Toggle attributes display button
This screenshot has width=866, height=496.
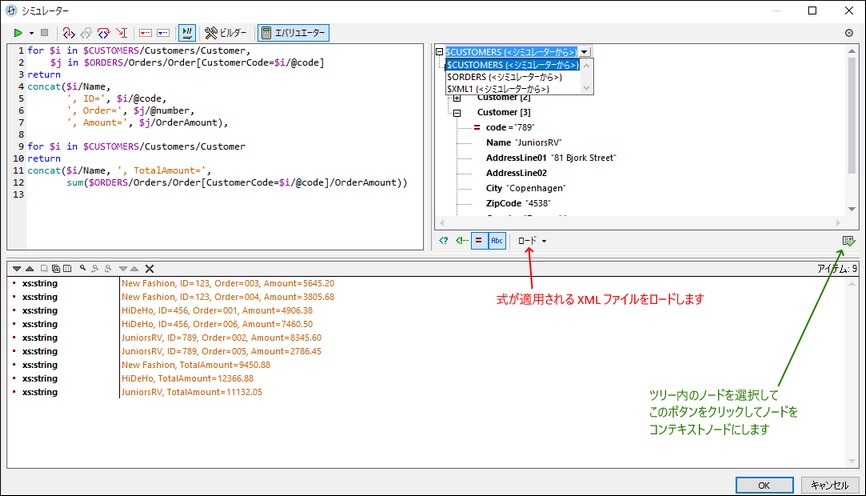[479, 241]
